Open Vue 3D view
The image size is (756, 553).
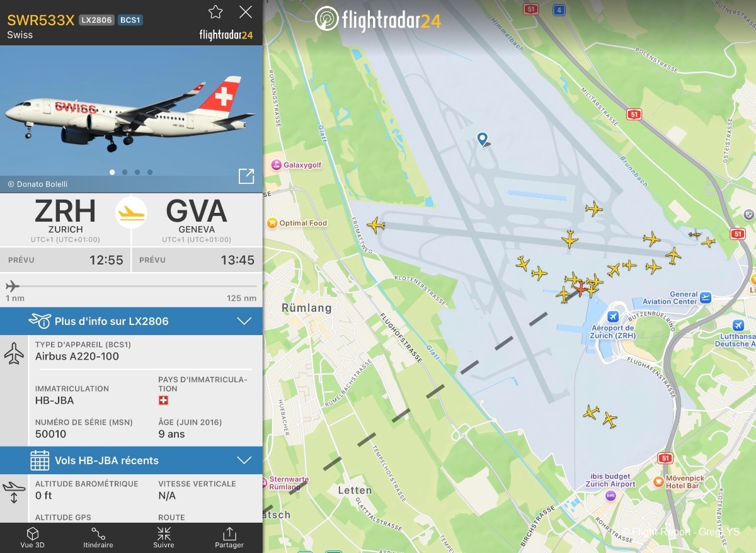click(33, 538)
